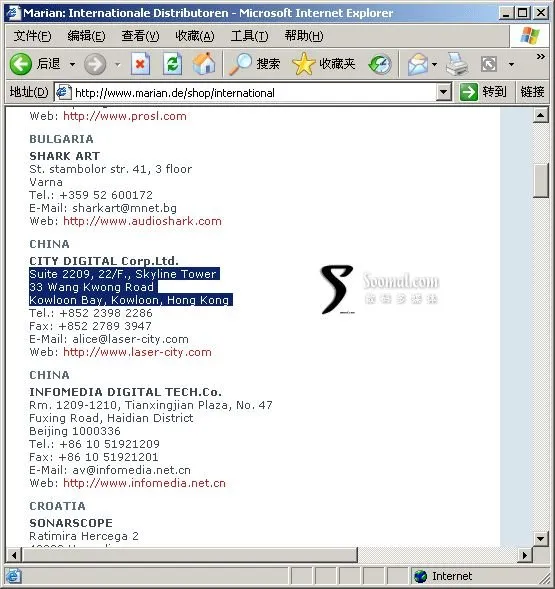
Task: Open the http://www.infomedia.net.cn link
Action: pos(144,483)
